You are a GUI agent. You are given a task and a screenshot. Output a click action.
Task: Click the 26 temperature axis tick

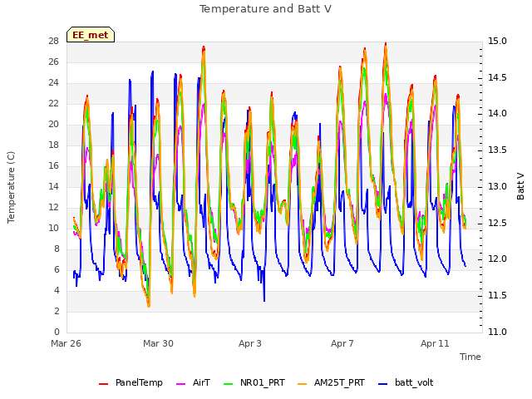point(53,62)
